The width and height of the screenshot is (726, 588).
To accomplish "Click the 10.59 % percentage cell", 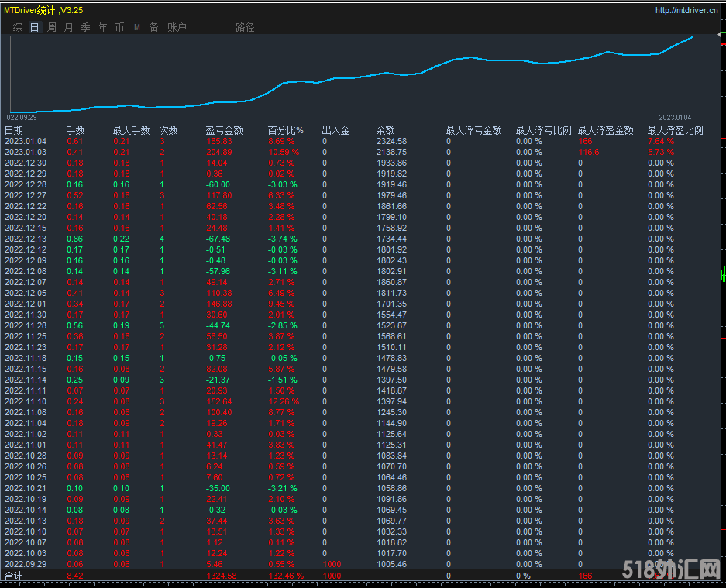I will point(284,153).
